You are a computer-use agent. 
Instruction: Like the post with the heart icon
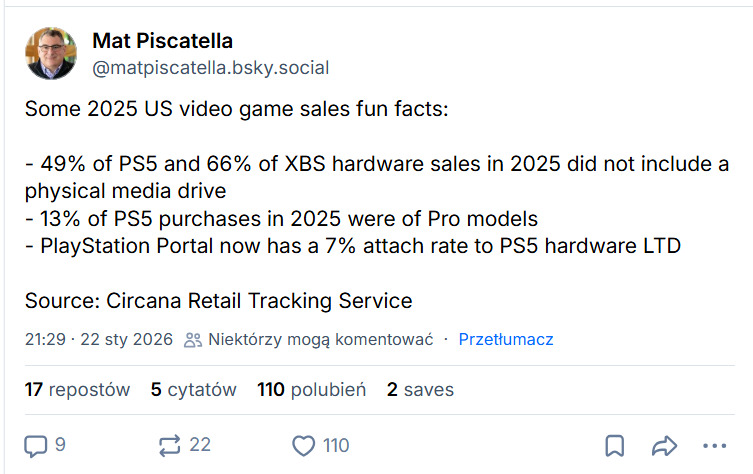pos(303,445)
